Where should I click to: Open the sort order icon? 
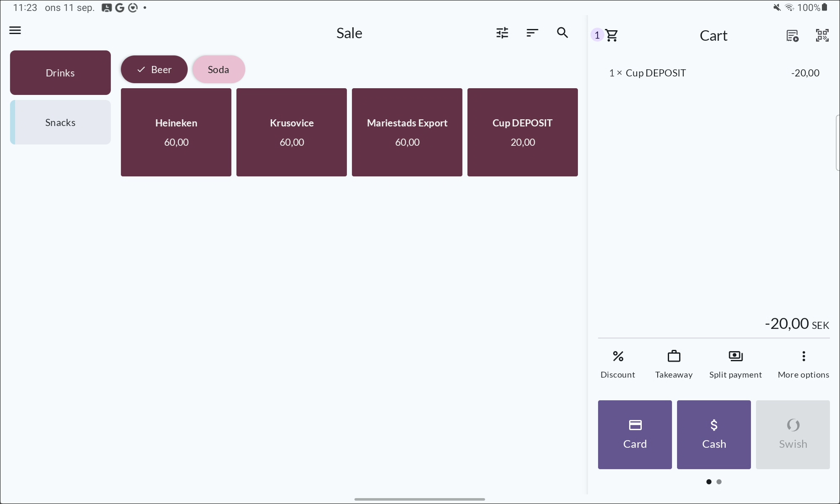(x=532, y=33)
